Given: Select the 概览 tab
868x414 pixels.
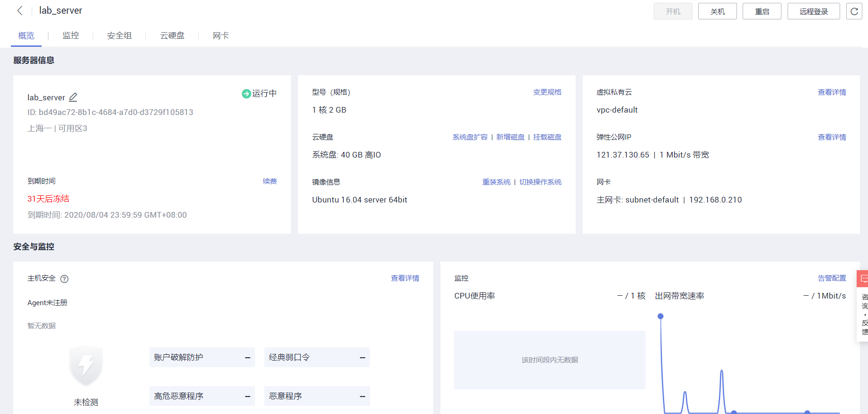Looking at the screenshot, I should (x=26, y=35).
